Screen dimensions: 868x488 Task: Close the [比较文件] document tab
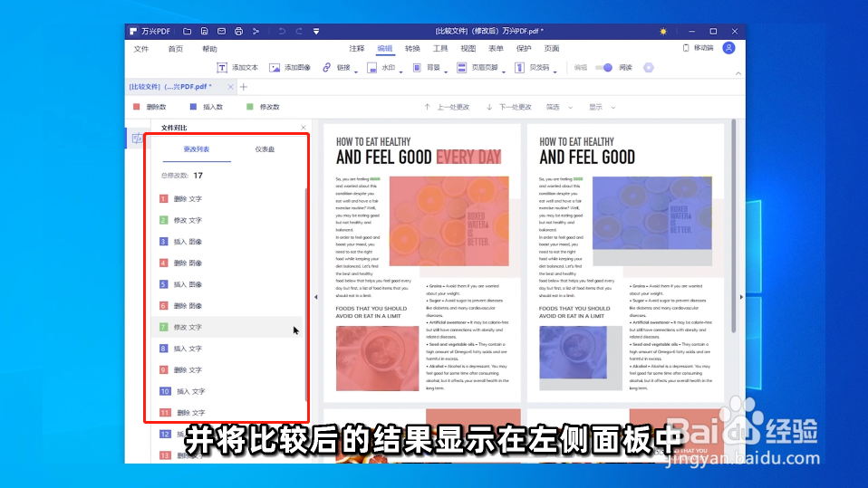[x=230, y=87]
